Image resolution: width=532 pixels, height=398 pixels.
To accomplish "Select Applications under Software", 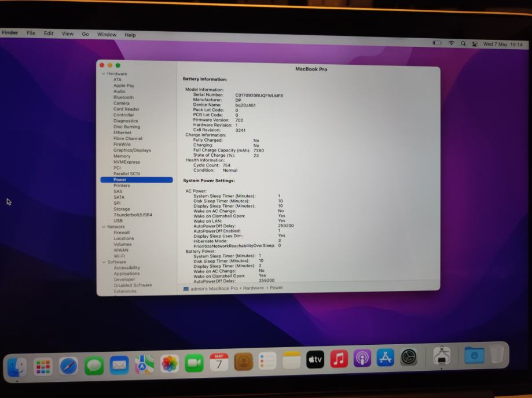I will tap(127, 273).
